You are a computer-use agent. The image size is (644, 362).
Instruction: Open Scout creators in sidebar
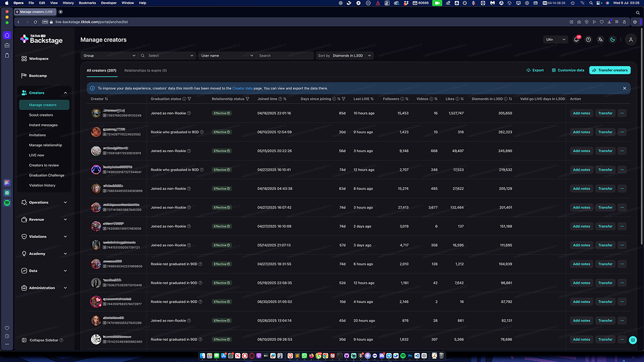(41, 115)
